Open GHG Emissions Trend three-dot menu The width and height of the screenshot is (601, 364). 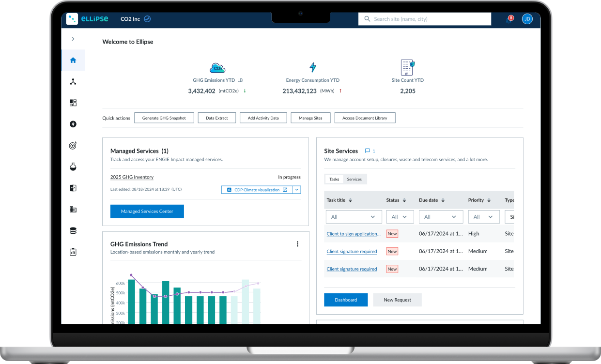[297, 244]
